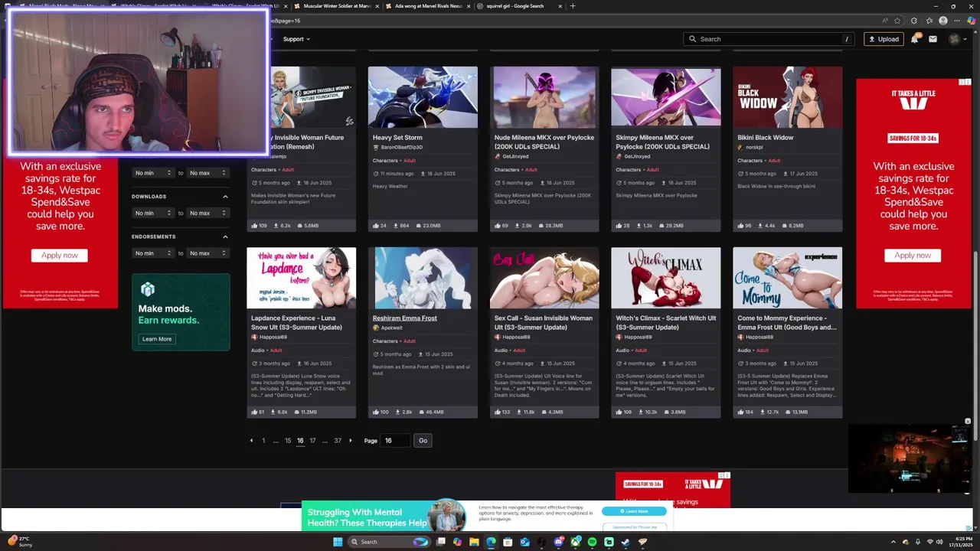Open the Heavy Set Storm mod title
Image resolution: width=980 pixels, height=551 pixels.
(397, 138)
